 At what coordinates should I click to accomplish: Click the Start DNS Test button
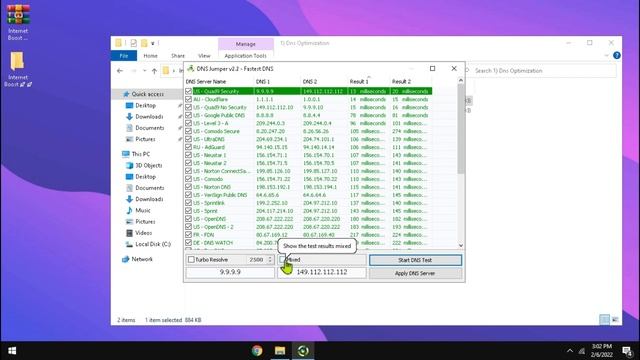[415, 260]
